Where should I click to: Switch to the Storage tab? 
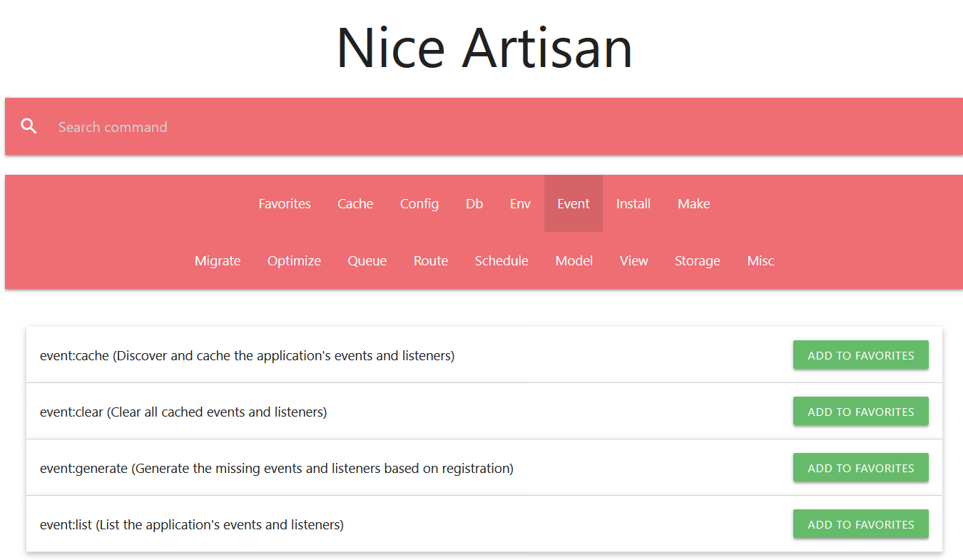coord(697,261)
